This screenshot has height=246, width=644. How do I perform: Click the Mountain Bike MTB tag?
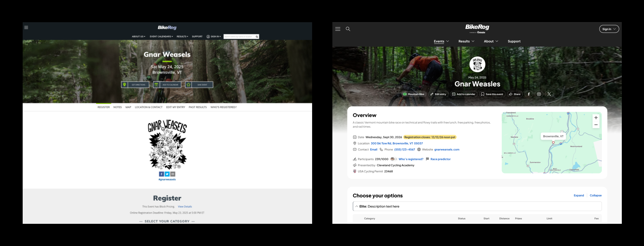[413, 94]
